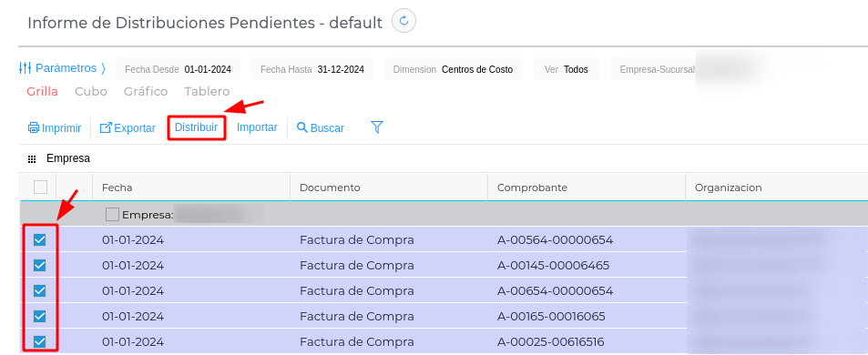Switch to the Tablero tab
The width and height of the screenshot is (868, 355).
pyautogui.click(x=207, y=91)
